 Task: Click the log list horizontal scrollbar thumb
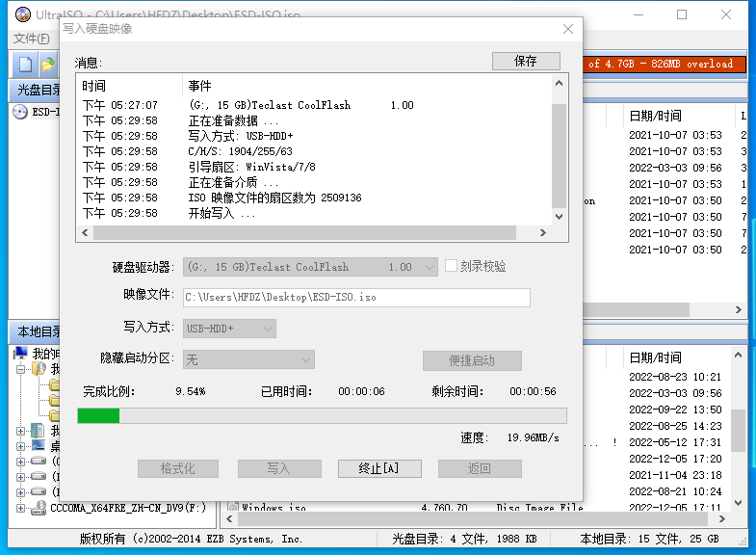click(304, 233)
